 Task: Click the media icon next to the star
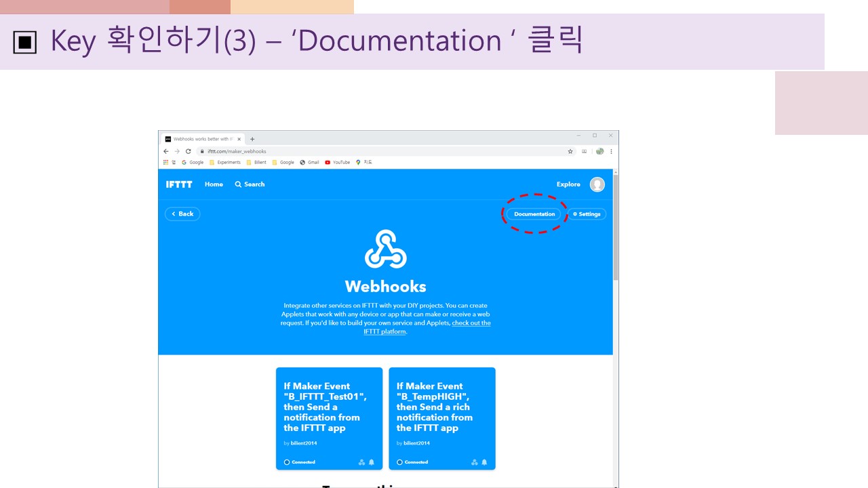coord(585,151)
